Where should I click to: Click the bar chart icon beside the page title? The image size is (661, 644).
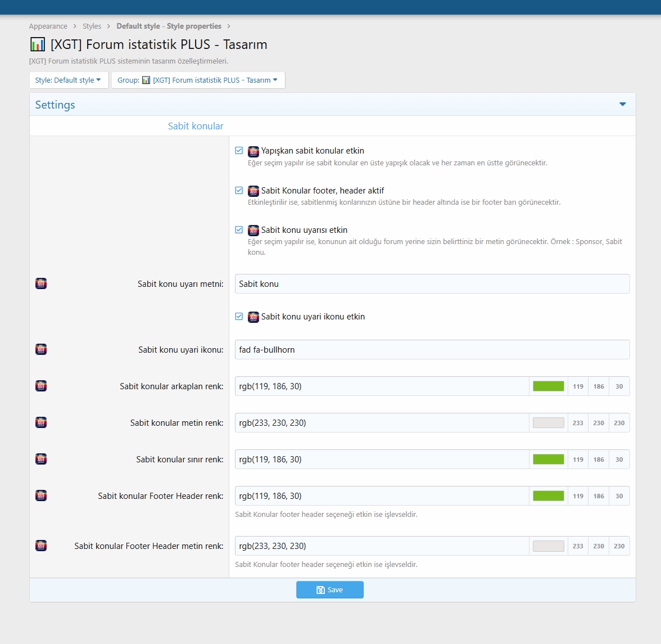coord(38,44)
